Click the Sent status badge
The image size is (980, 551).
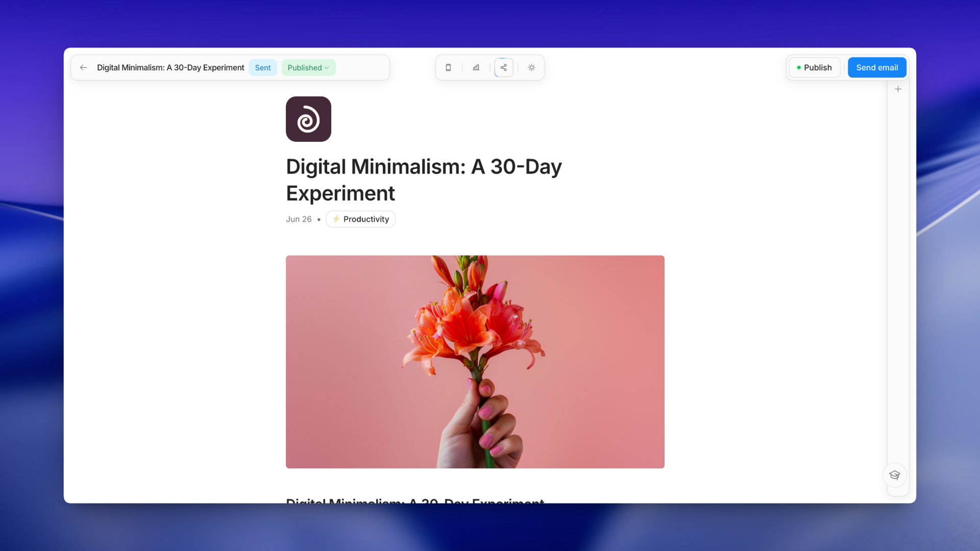point(263,67)
